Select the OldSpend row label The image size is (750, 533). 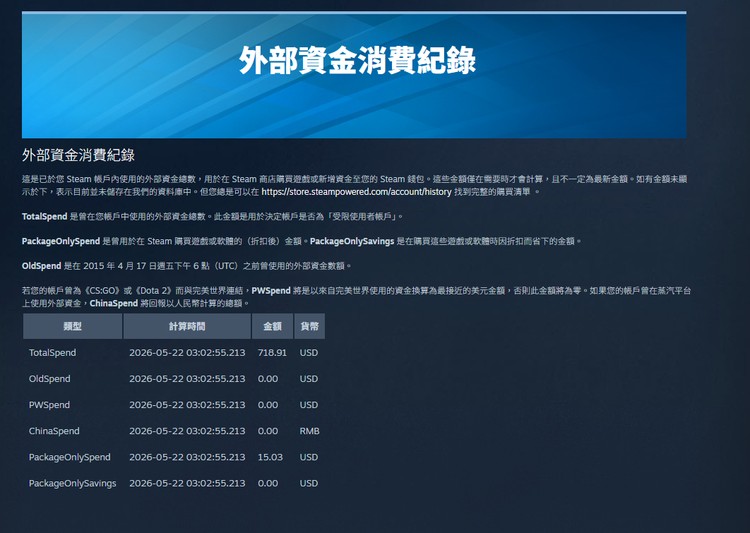click(49, 379)
